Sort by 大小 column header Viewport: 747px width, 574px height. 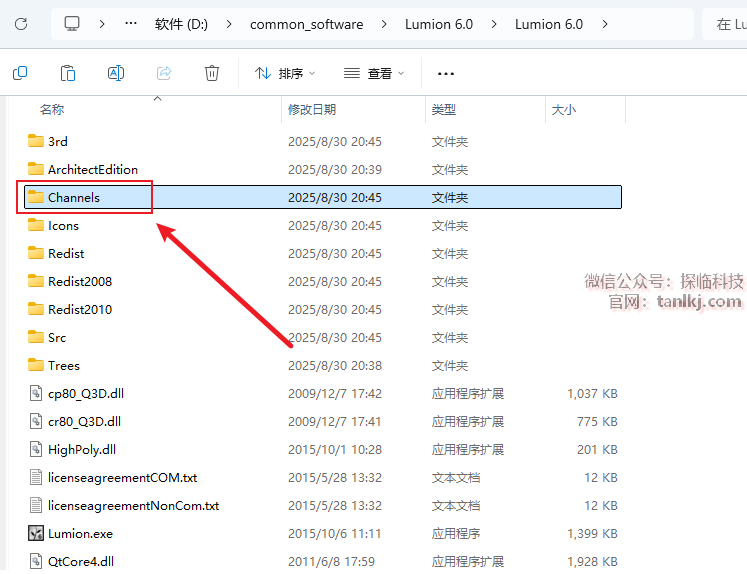564,110
